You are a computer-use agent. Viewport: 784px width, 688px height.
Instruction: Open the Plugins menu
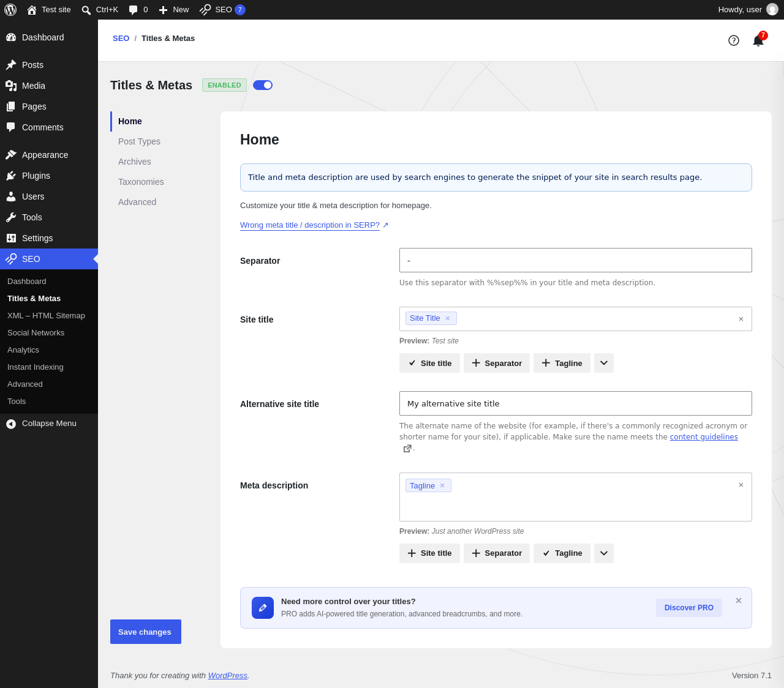[49, 176]
